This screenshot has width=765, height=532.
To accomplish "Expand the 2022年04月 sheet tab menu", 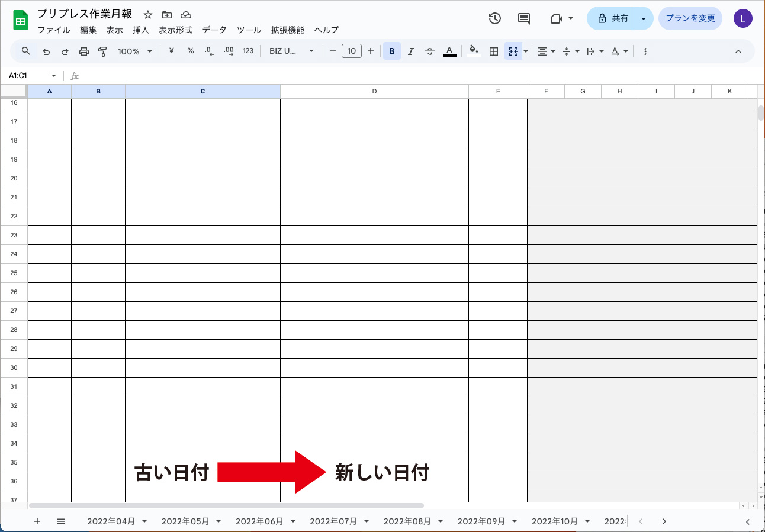I will (144, 521).
